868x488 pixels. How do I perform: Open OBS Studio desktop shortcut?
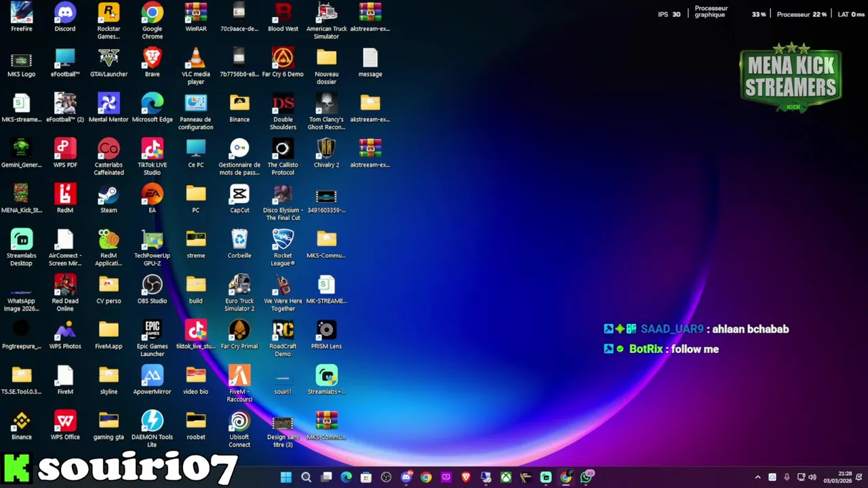tap(152, 289)
